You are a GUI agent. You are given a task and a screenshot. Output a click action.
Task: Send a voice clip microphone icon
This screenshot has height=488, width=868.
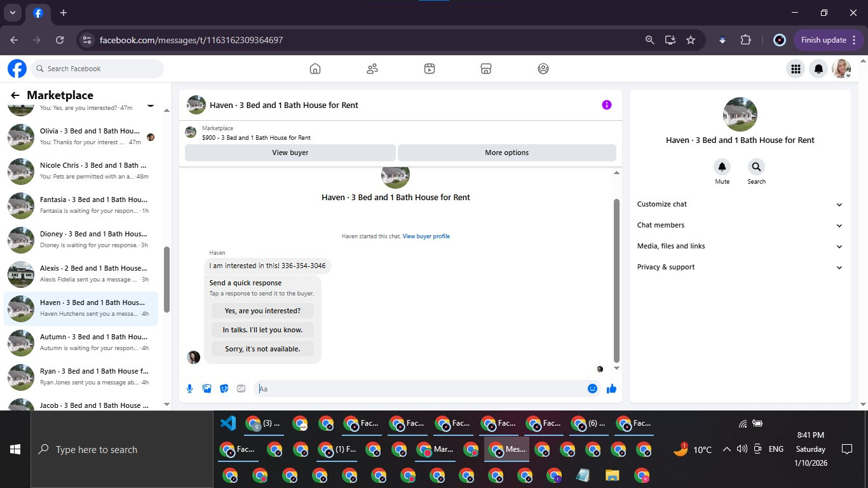click(x=189, y=388)
